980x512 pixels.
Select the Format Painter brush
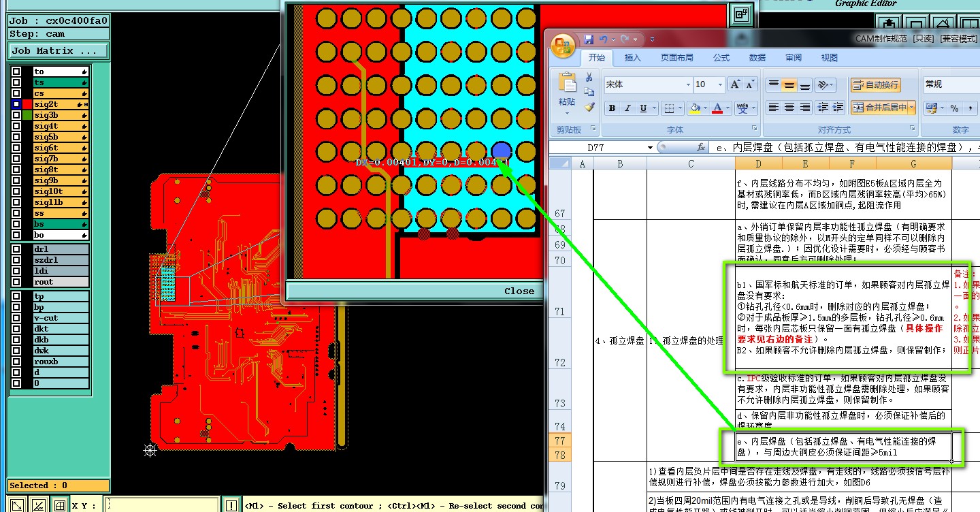[589, 107]
